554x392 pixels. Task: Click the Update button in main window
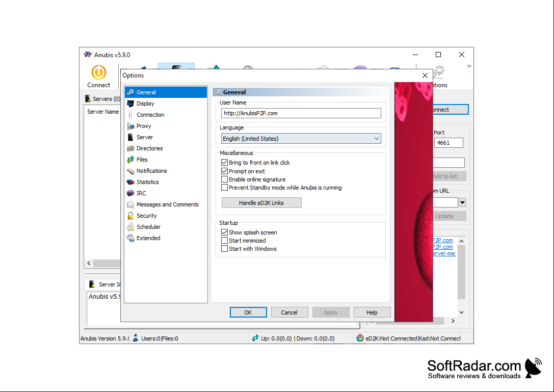tap(450, 216)
